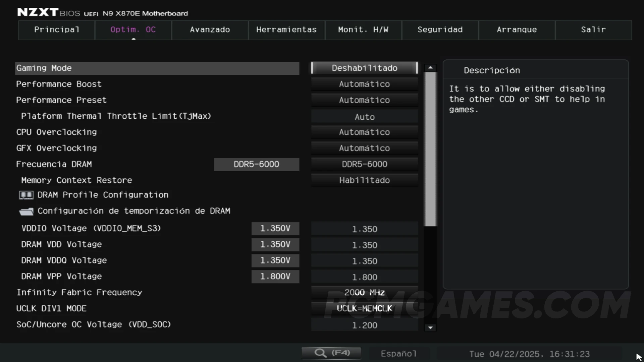
Task: Click the date and time display
Action: (529, 354)
